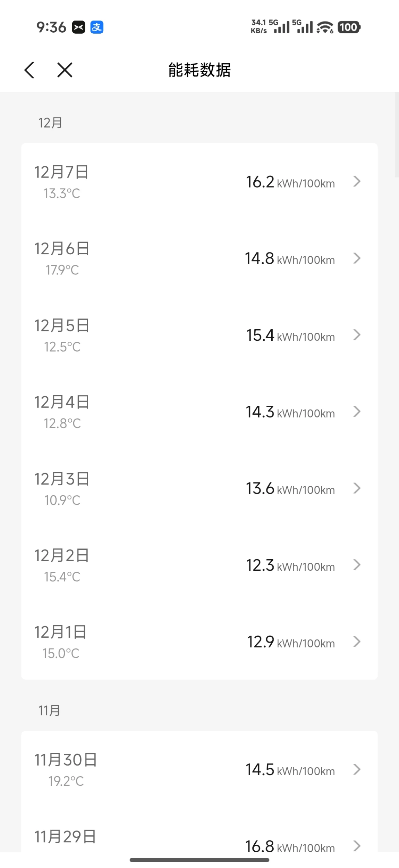
Task: Open the 12月4日 chevron arrow
Action: [357, 412]
